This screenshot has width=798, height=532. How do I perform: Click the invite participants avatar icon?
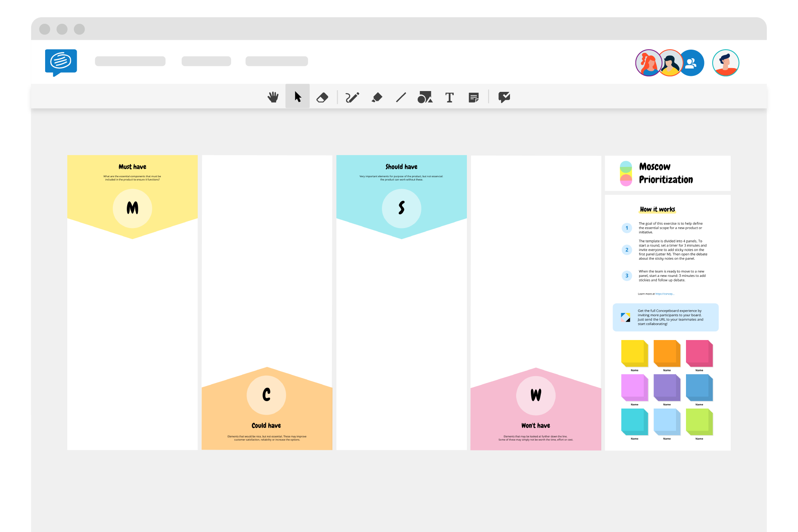point(690,62)
